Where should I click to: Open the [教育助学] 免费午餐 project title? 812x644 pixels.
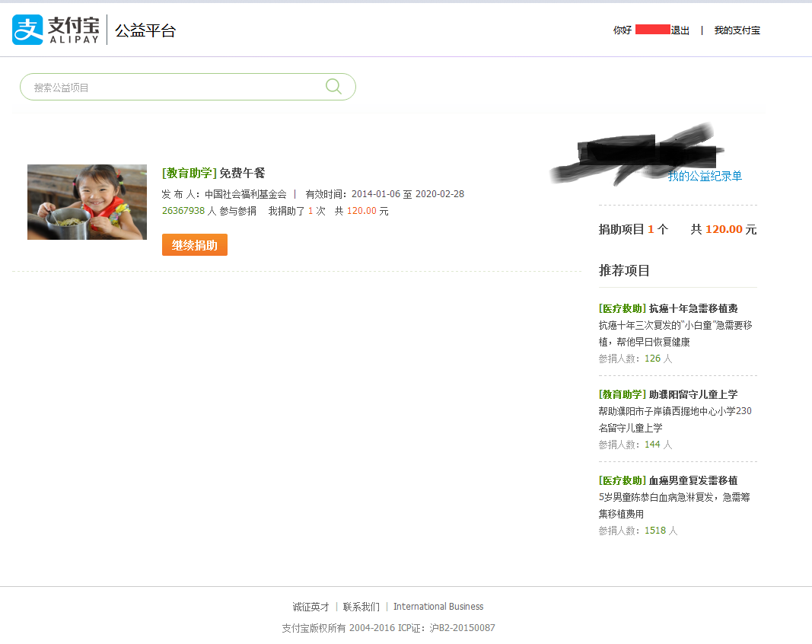click(x=213, y=173)
